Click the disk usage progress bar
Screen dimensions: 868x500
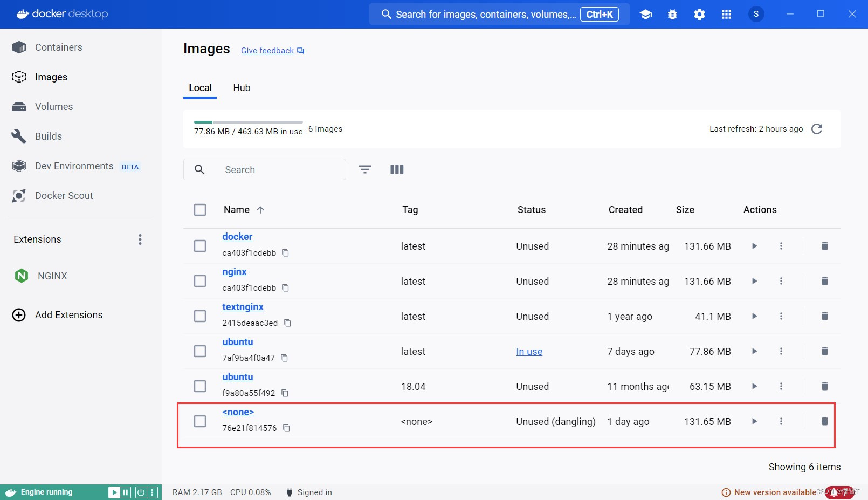pyautogui.click(x=248, y=122)
